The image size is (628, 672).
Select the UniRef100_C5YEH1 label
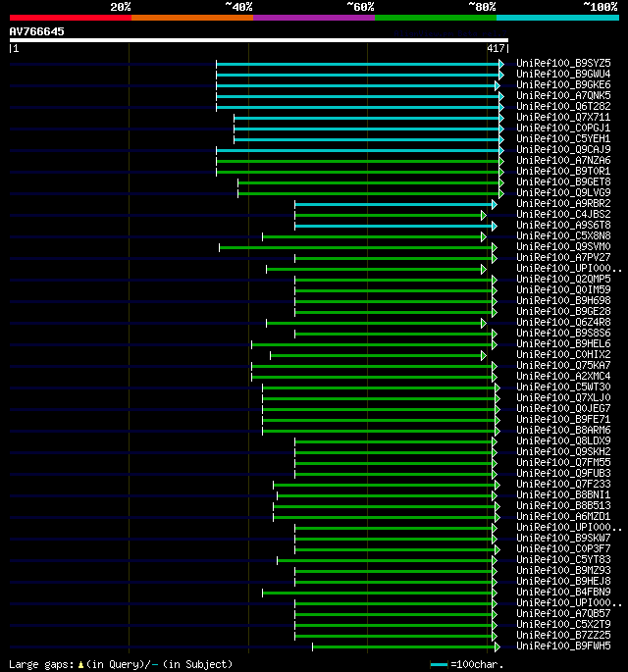click(563, 139)
